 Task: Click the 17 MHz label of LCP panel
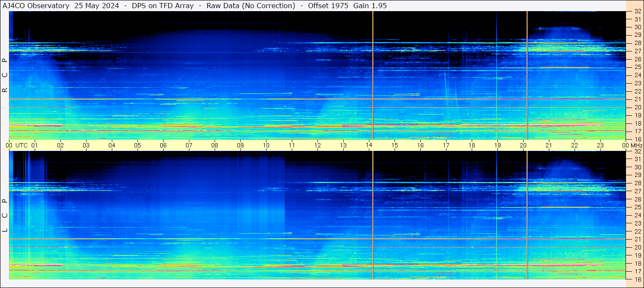[x=638, y=271]
